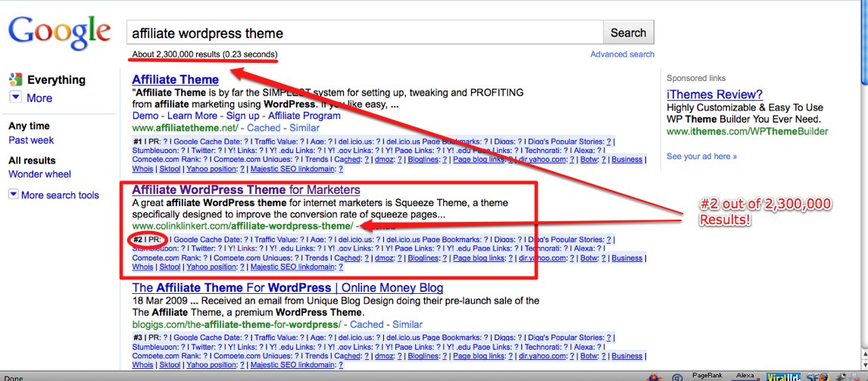Click the SEO for Firefox status bar icon
Screen dimensions: 868x381
coord(816,376)
